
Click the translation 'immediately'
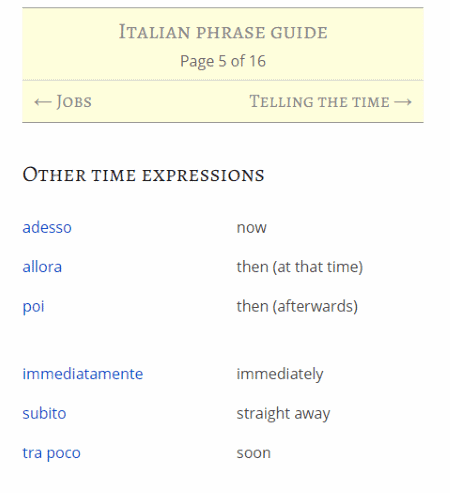coord(280,374)
